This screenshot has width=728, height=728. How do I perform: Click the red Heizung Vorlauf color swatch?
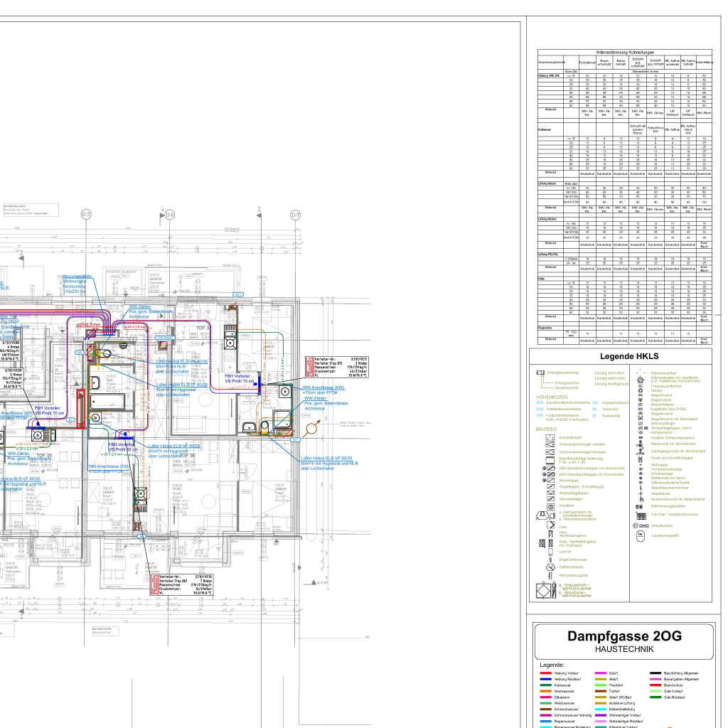545,673
